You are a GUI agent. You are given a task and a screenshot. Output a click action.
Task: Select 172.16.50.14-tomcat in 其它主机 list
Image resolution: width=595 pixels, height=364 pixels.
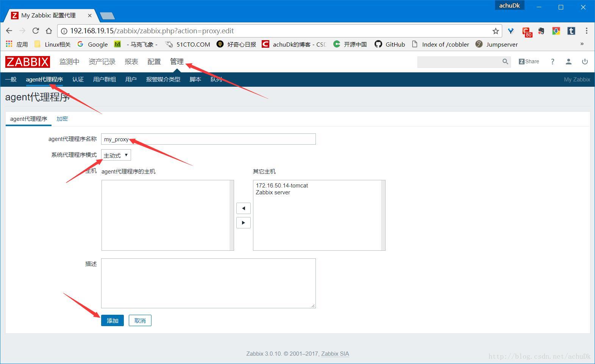point(282,186)
